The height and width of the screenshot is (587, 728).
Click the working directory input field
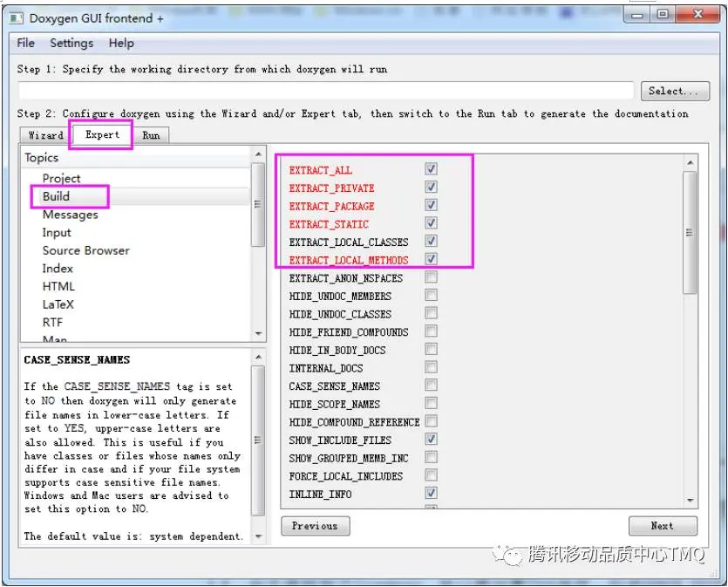click(326, 91)
